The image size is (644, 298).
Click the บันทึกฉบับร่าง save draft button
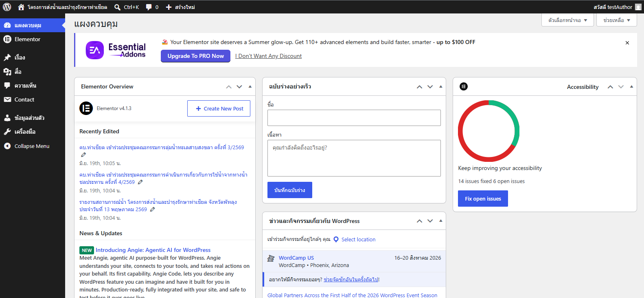pyautogui.click(x=290, y=190)
